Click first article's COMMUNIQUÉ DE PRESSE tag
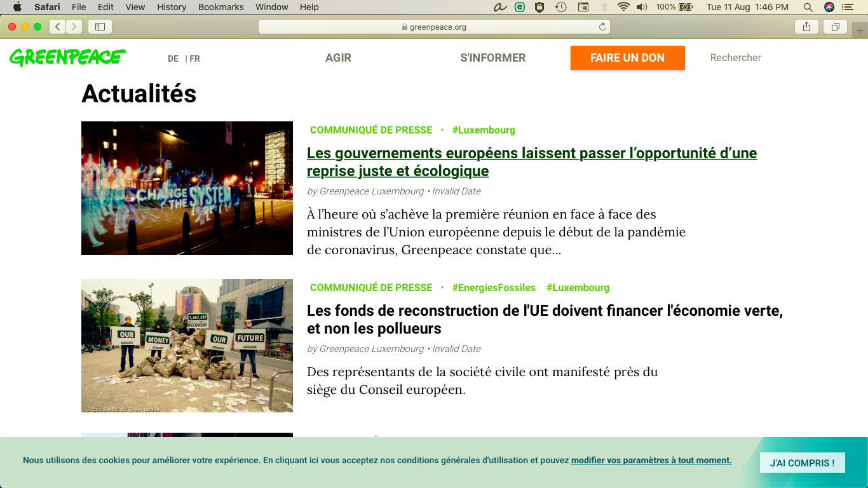Viewport: 868px width, 488px height. pos(371,130)
